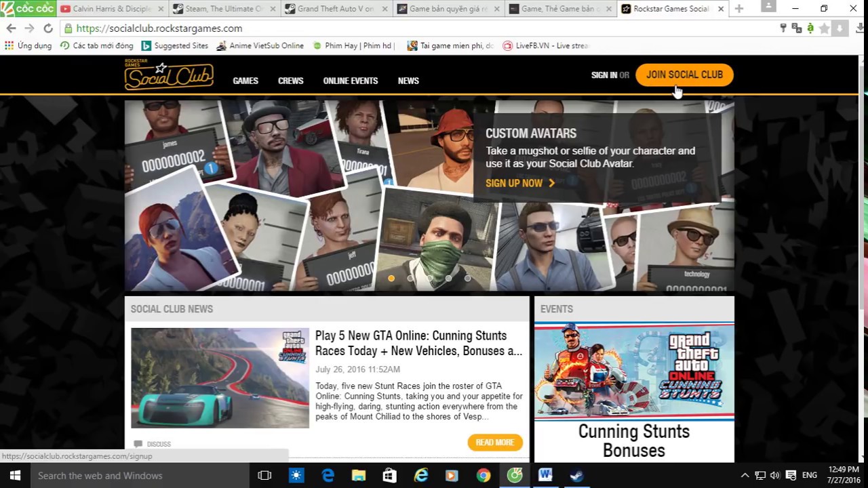This screenshot has width=868, height=488.
Task: Open the Cunning Stunts Bonuses event image
Action: click(634, 371)
